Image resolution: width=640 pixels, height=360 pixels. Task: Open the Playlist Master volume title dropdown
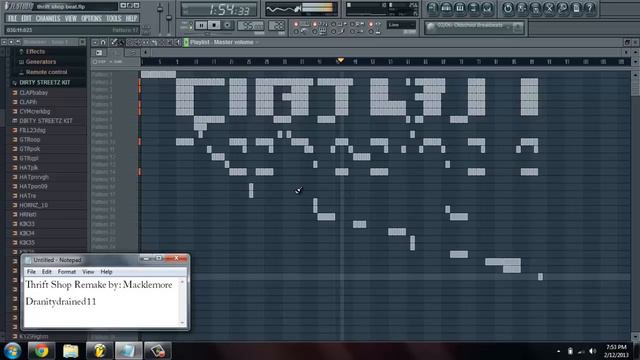pos(222,42)
